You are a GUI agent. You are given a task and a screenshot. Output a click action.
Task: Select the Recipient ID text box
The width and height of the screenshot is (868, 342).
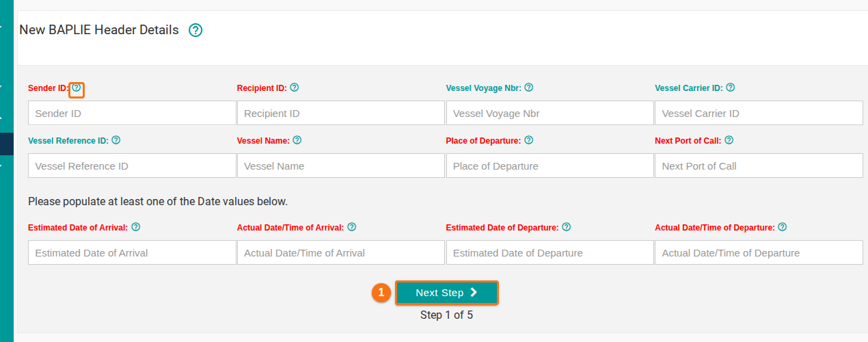(x=341, y=113)
